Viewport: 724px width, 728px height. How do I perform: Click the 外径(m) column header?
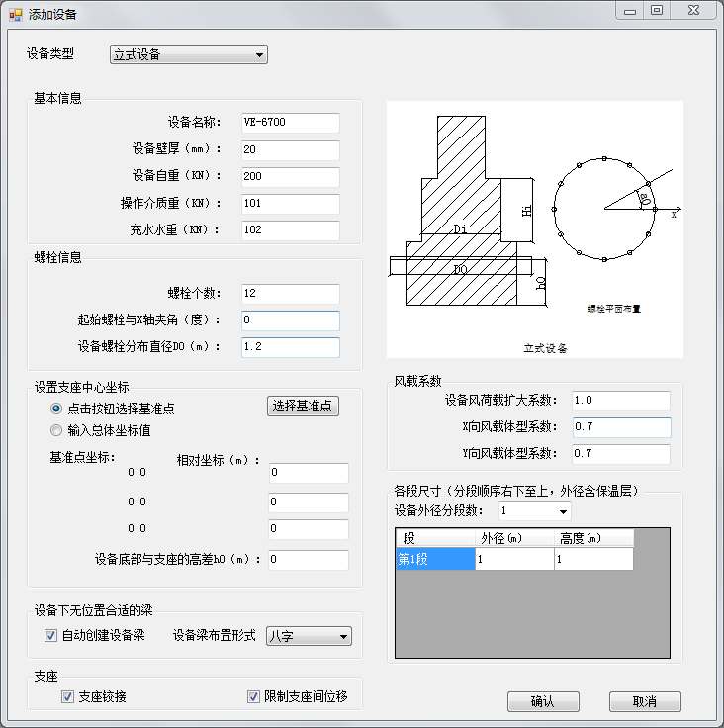pyautogui.click(x=514, y=538)
